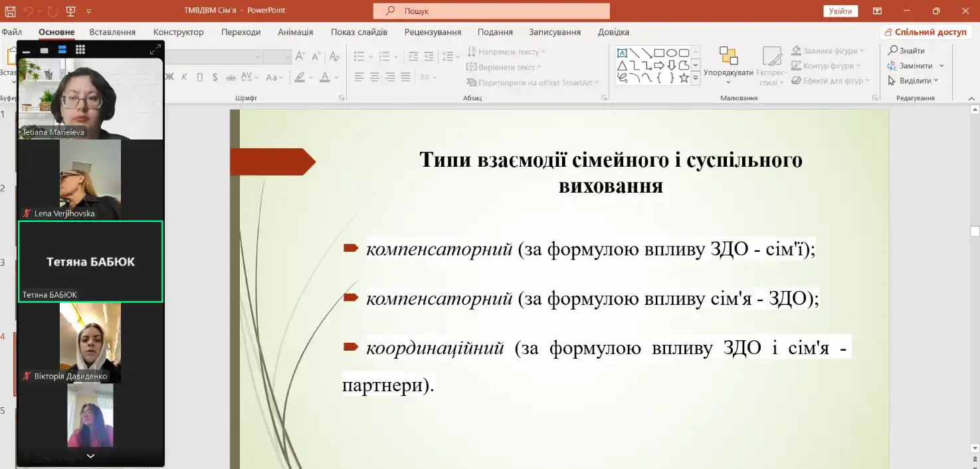
Task: Type in the Пошук search box
Action: [x=492, y=11]
